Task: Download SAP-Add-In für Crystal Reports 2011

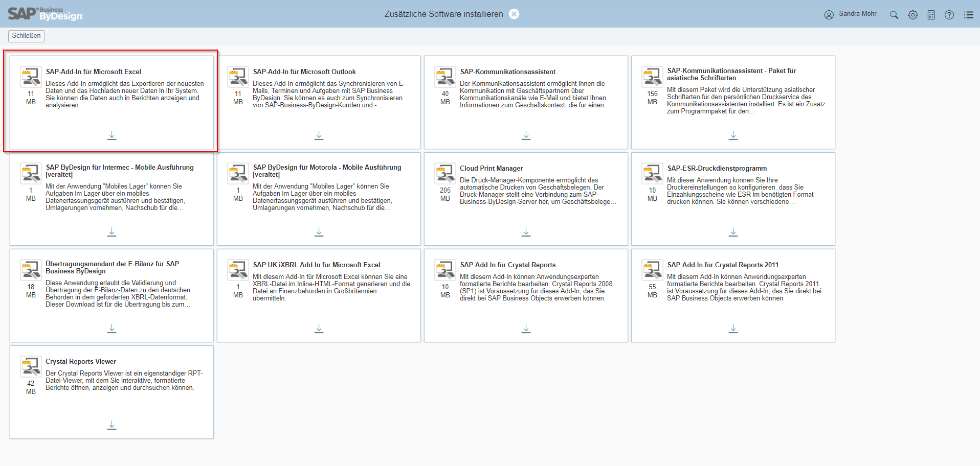Action: pyautogui.click(x=733, y=329)
